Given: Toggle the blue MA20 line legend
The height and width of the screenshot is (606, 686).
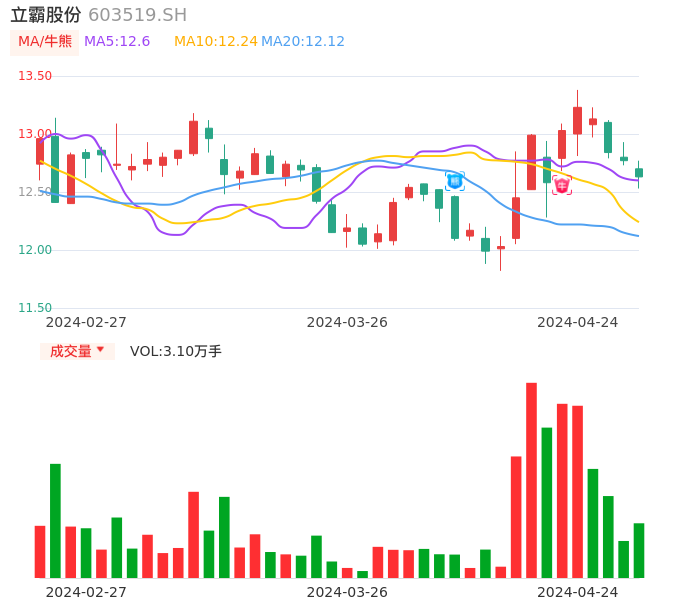Looking at the screenshot, I should pos(303,42).
